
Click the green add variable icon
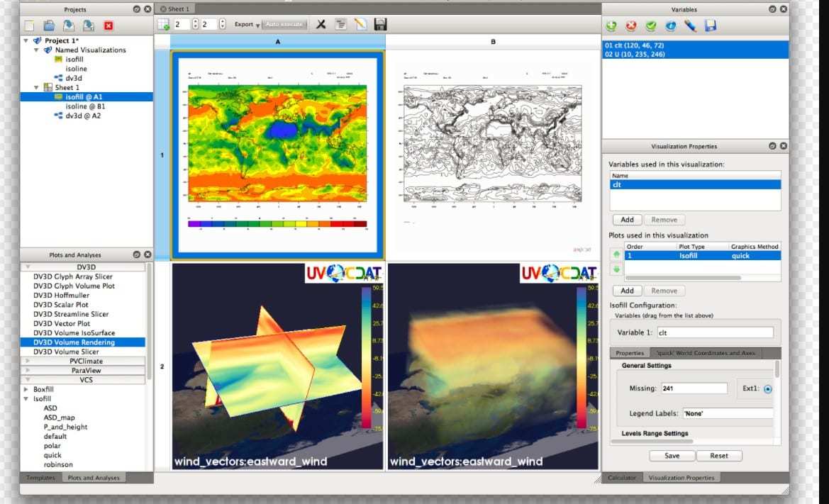pos(611,26)
